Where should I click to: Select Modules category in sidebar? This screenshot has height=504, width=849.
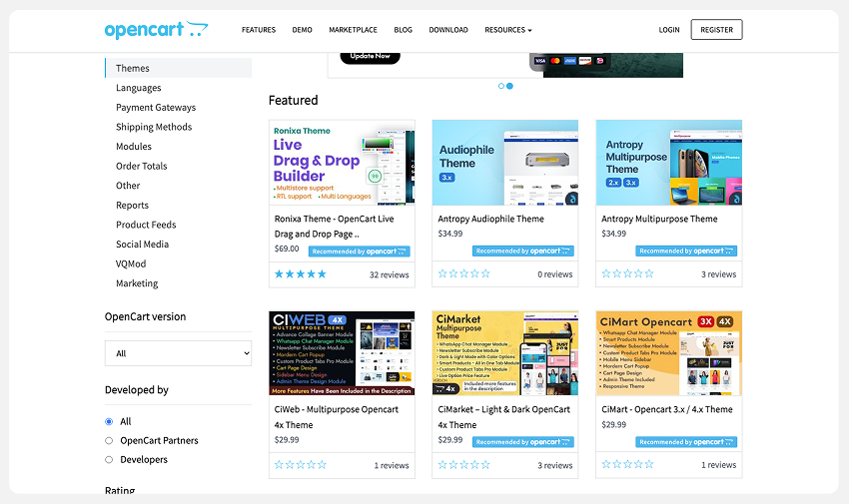[x=133, y=146]
